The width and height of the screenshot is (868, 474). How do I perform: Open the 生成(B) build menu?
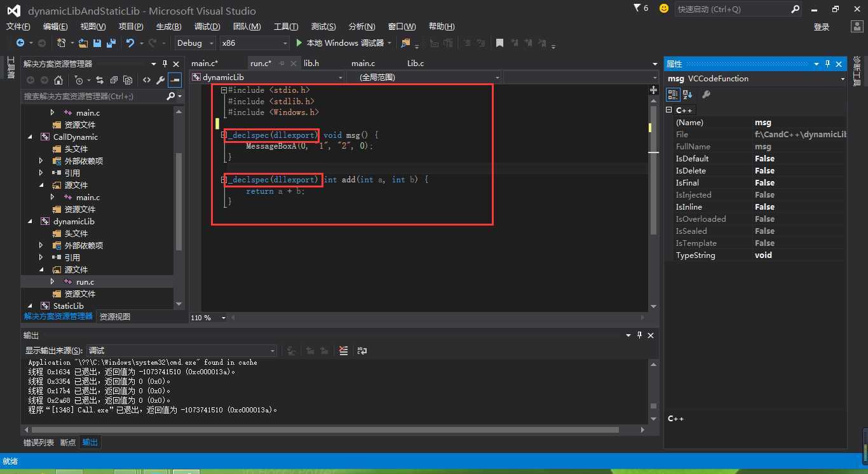click(168, 26)
